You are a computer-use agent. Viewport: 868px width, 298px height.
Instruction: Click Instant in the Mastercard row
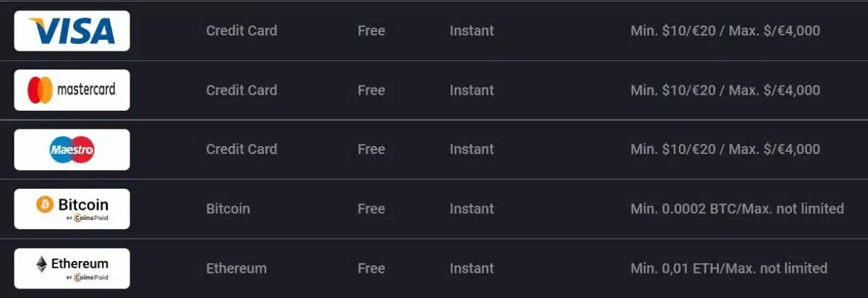pos(472,90)
